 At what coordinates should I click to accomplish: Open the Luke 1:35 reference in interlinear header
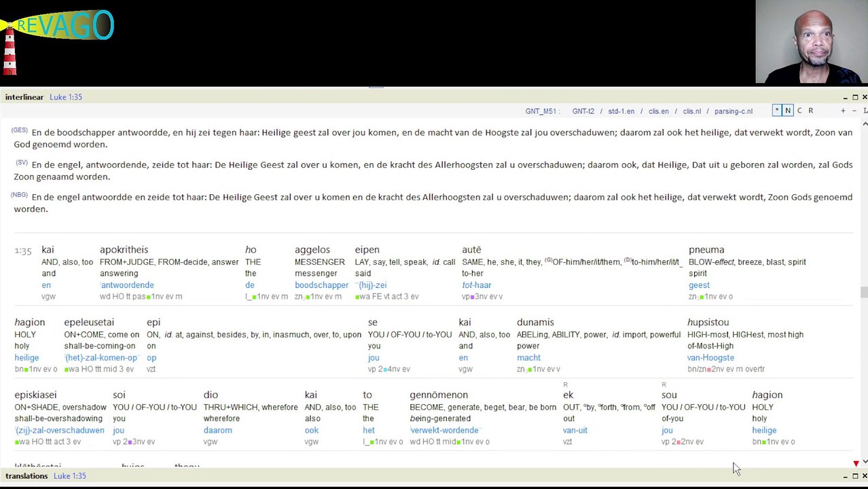(66, 97)
